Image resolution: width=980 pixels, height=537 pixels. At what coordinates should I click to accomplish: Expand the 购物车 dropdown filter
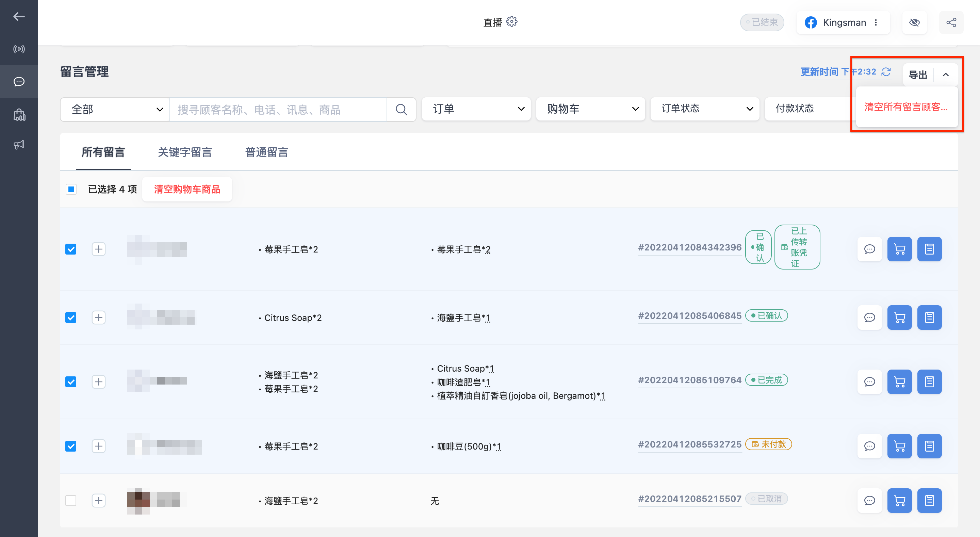click(590, 109)
